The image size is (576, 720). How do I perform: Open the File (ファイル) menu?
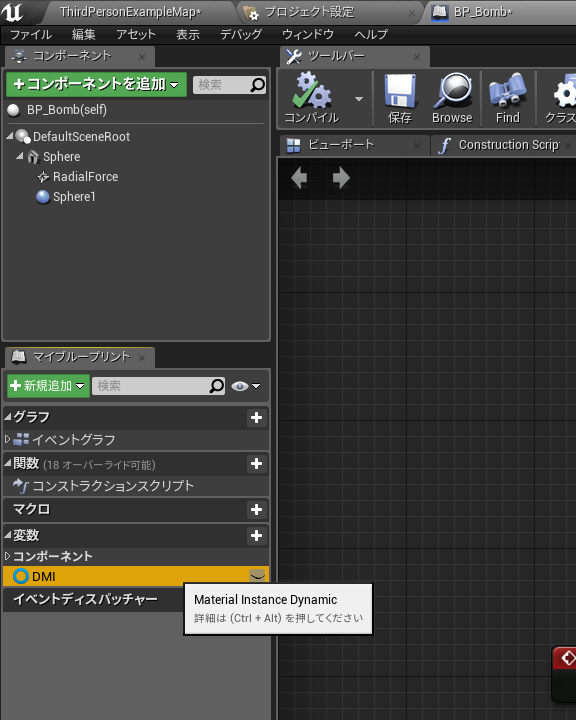click(x=31, y=34)
